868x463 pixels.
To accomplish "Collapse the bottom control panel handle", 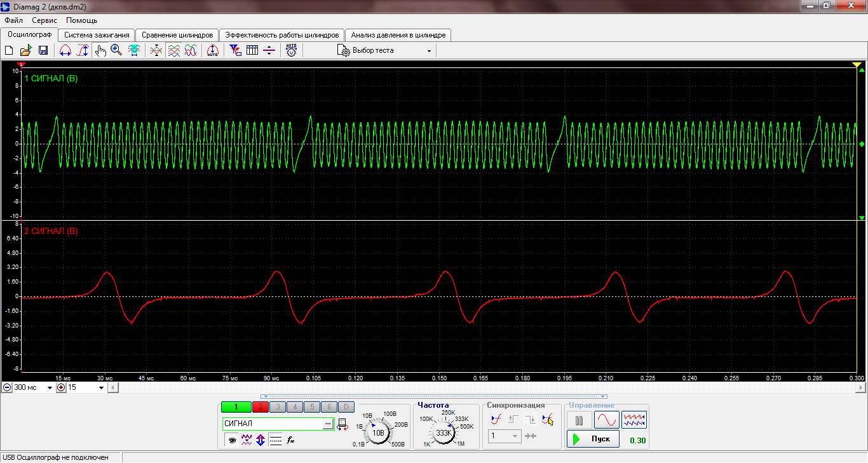I will [x=434, y=396].
